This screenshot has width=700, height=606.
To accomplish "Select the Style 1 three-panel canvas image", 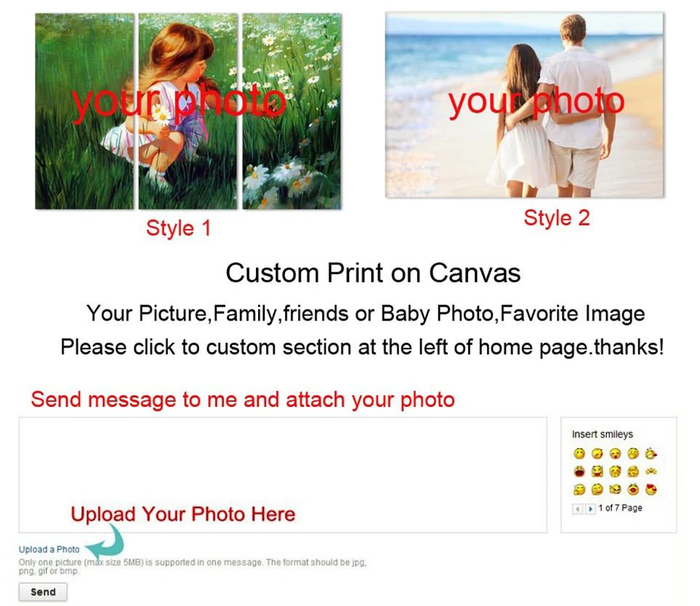I will click(x=188, y=110).
